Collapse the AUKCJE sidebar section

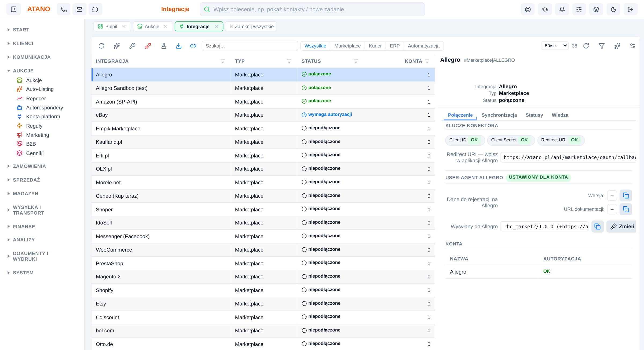pyautogui.click(x=23, y=71)
